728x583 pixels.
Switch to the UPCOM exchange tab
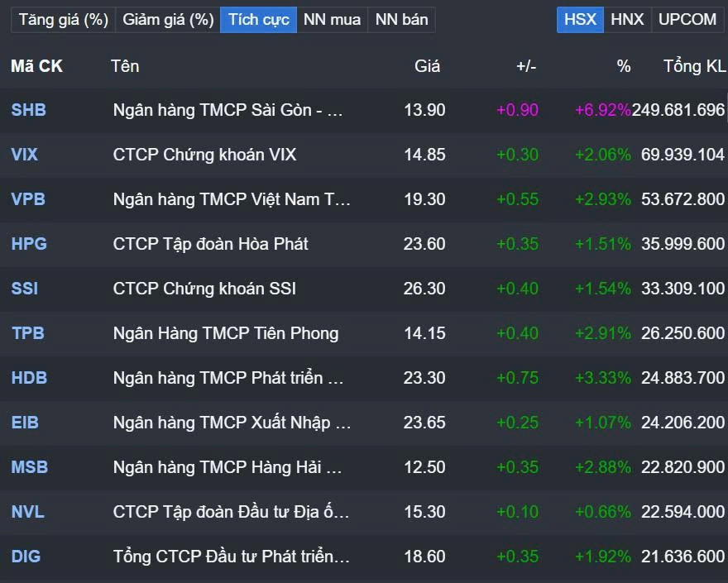point(687,20)
